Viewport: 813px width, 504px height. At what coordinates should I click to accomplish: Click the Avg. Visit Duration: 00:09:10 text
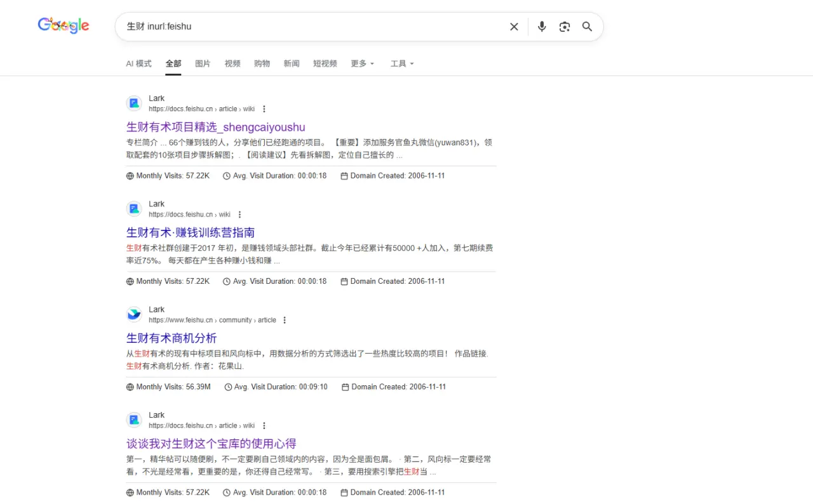click(x=281, y=387)
